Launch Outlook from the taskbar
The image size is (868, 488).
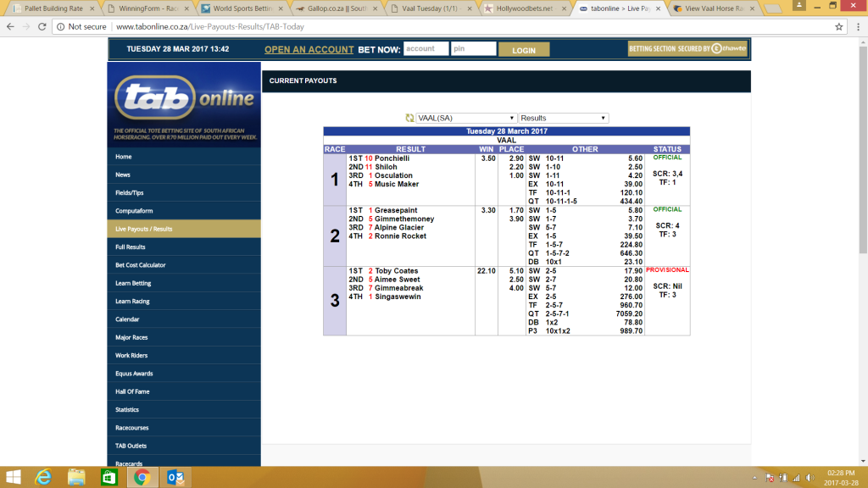click(x=176, y=477)
